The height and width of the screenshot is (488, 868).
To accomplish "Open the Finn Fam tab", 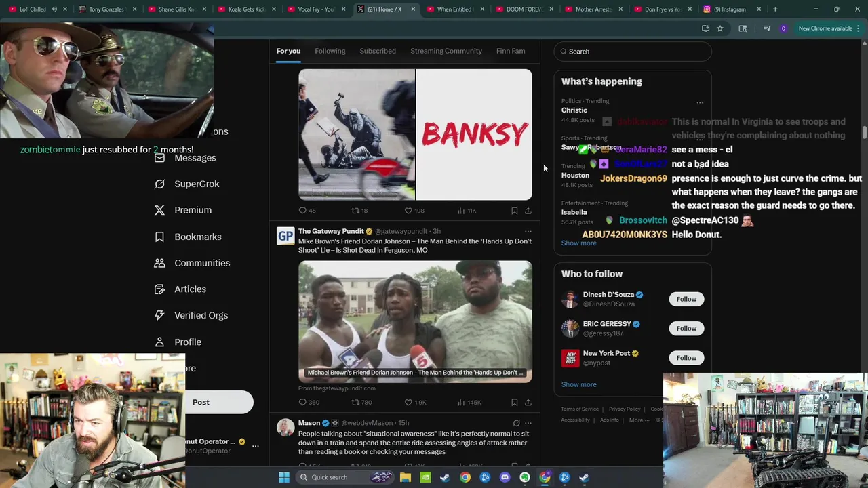I will click(x=511, y=51).
